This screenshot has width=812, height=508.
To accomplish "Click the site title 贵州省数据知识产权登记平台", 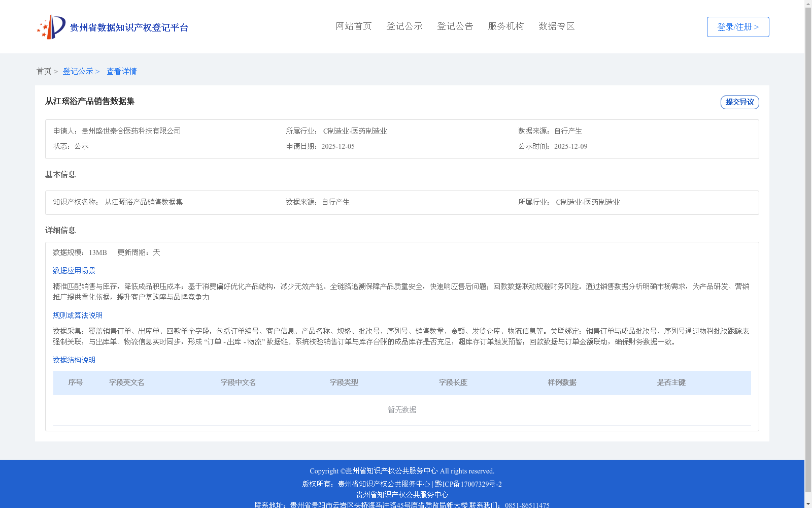I will tap(129, 27).
